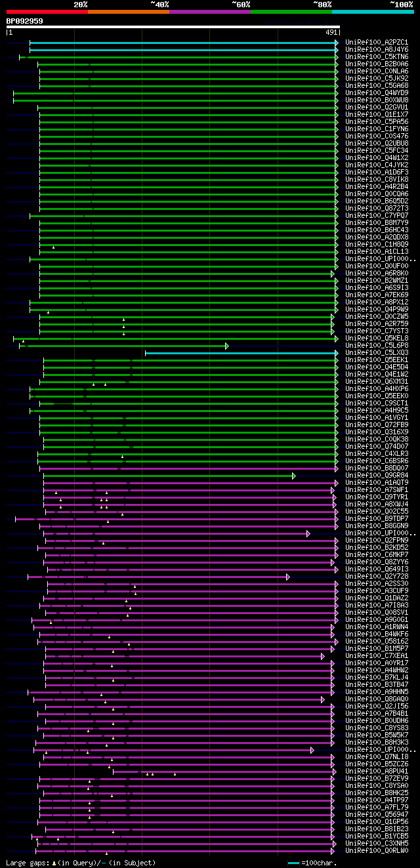420x868 pixels.
Task: Open hit UniRef100_B2B0A6
Action: (377, 64)
